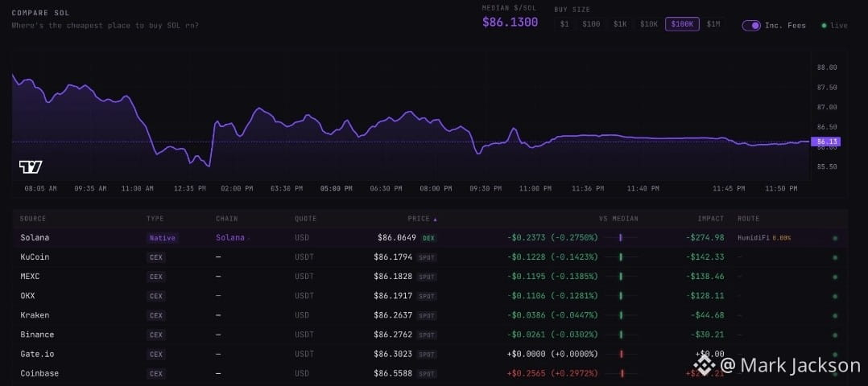Select the $10K buy size option
Screen dimensions: 868x386
(x=649, y=24)
